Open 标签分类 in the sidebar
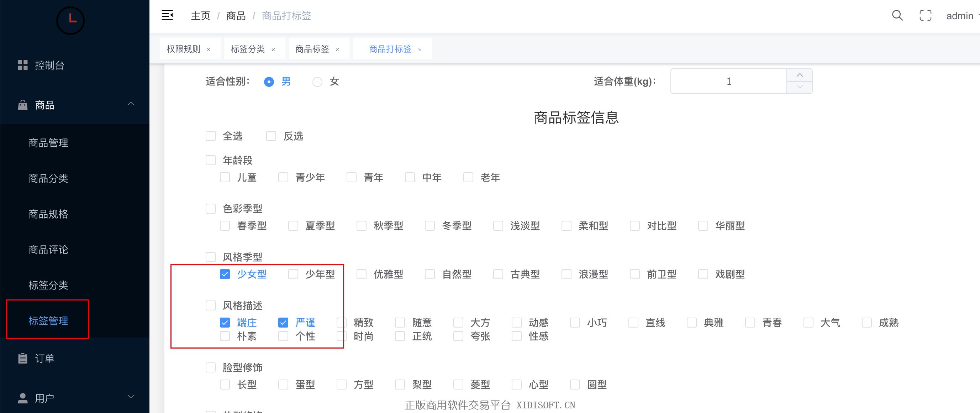 48,285
